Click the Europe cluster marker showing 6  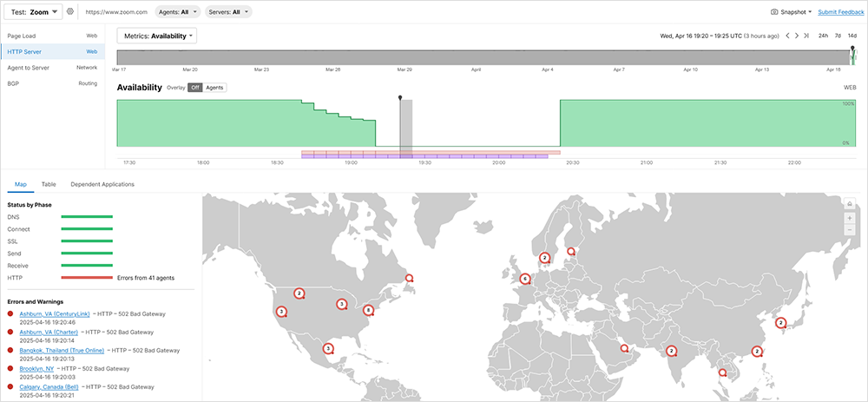tap(525, 279)
